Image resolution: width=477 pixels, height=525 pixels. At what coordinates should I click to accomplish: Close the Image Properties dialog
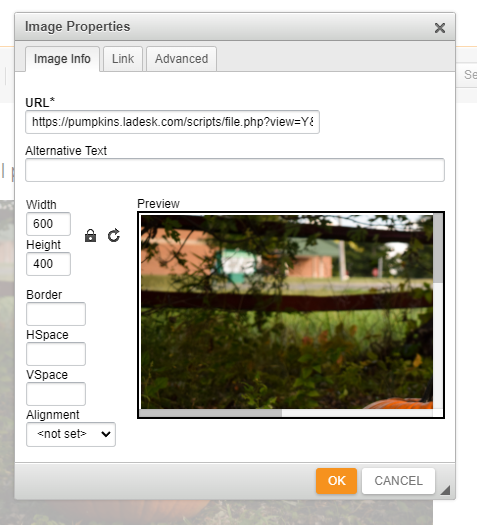pos(440,28)
